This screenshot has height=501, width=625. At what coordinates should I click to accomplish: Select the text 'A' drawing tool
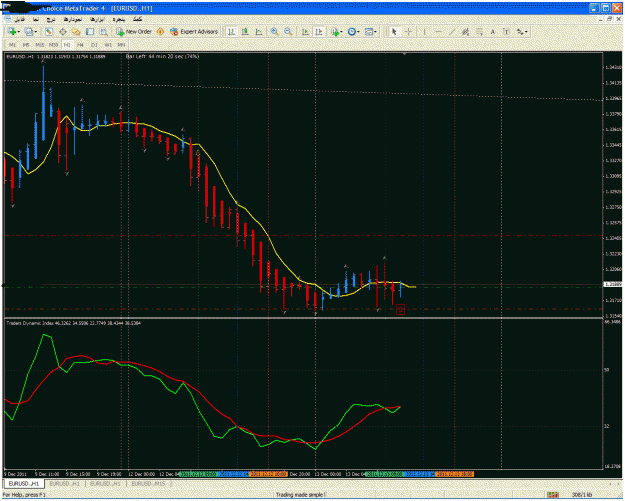pyautogui.click(x=493, y=32)
